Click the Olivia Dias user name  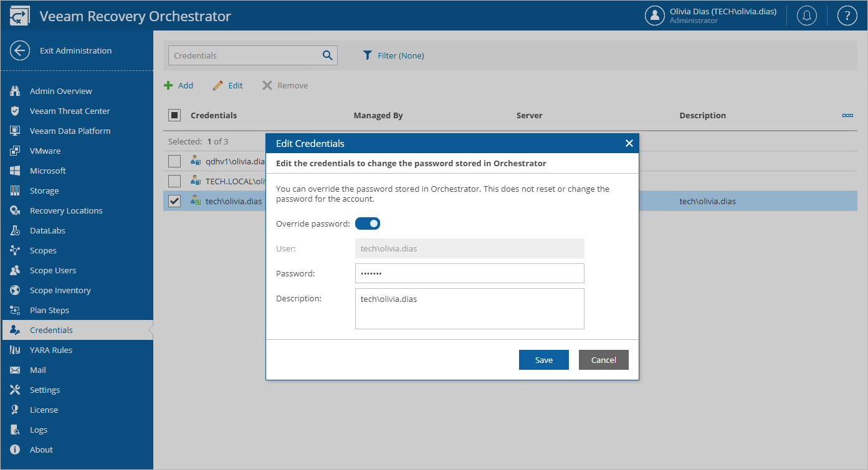723,11
